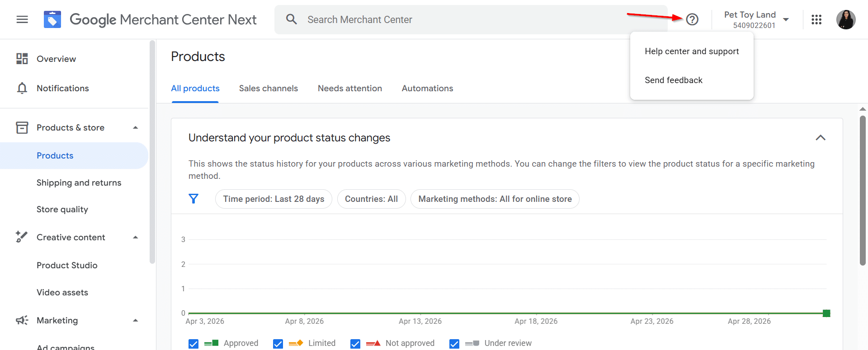Click the help question mark icon
Viewport: 868px width, 350px height.
coord(692,19)
